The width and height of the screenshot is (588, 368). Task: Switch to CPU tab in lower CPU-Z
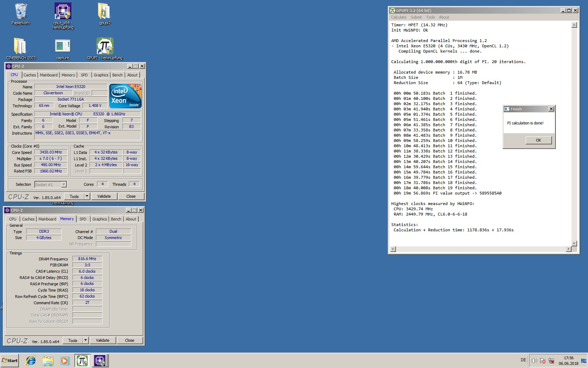pos(13,219)
